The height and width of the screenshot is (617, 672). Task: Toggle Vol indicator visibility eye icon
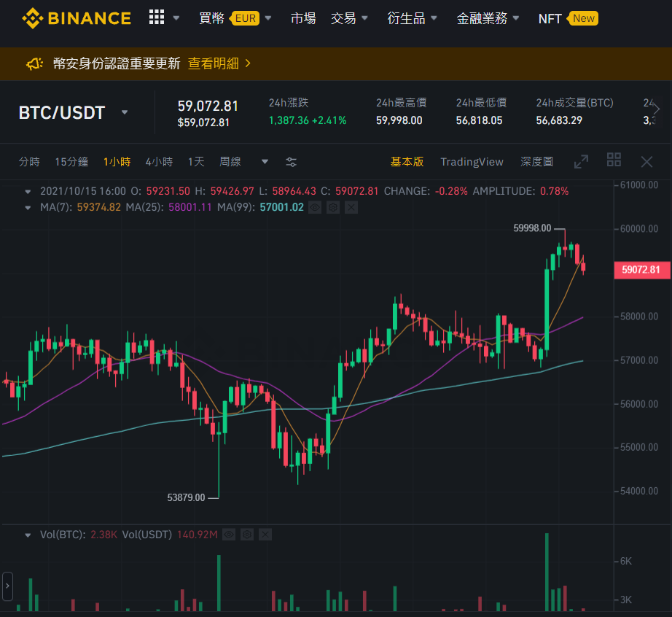pos(229,535)
